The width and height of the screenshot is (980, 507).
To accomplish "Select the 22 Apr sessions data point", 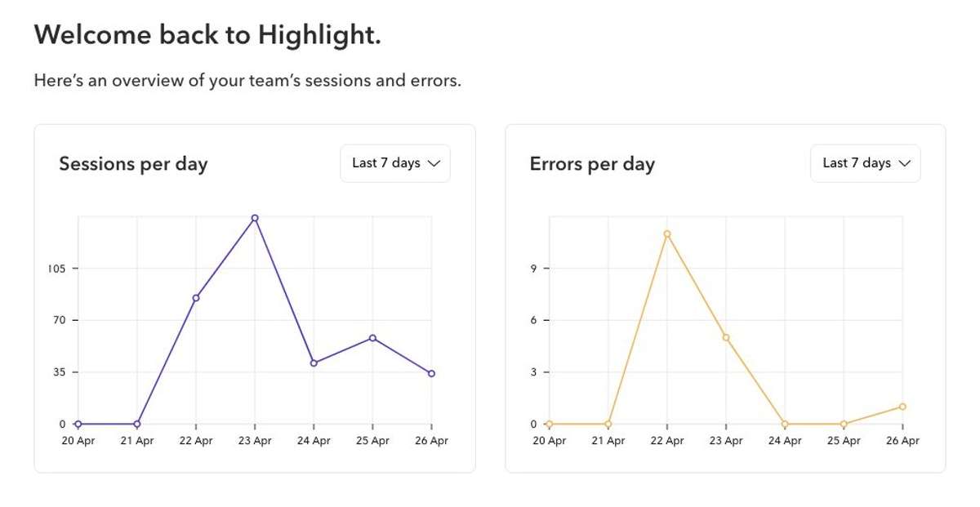I will [196, 298].
